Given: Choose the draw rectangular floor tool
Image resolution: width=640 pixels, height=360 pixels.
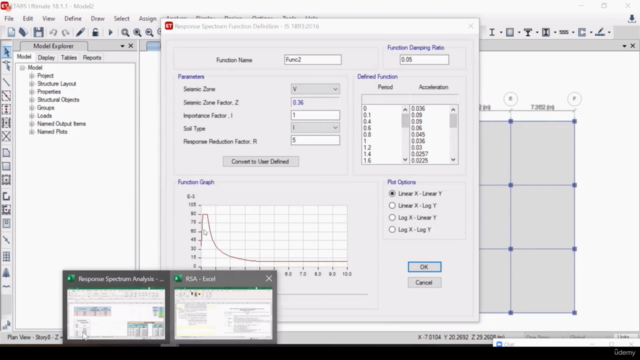Looking at the screenshot, I should pos(7,167).
